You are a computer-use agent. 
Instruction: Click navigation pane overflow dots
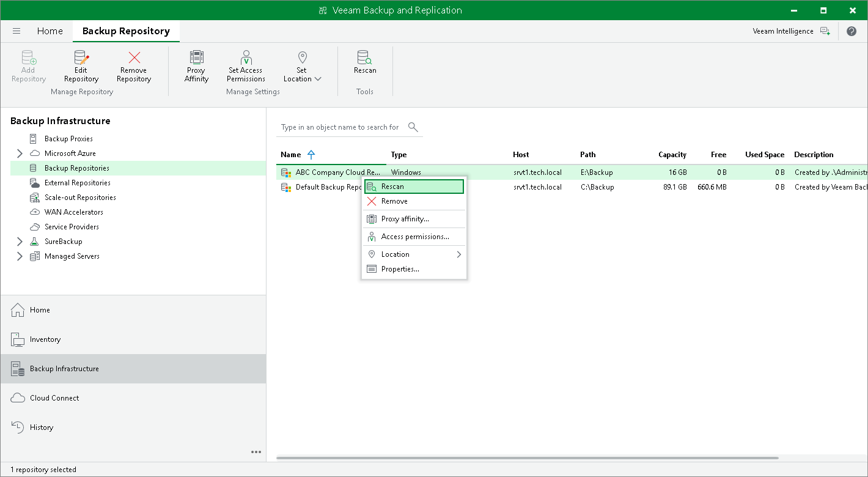tap(256, 452)
